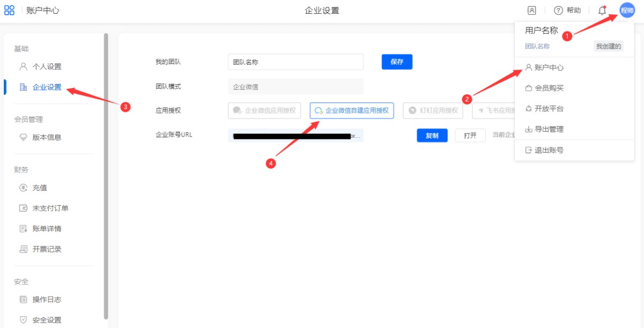The image size is (644, 328).
Task: Click the blue 保存 button
Action: (x=397, y=62)
